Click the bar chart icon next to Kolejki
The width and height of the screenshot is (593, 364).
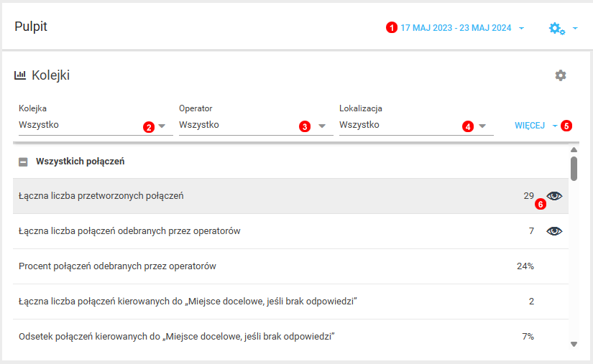coord(20,75)
